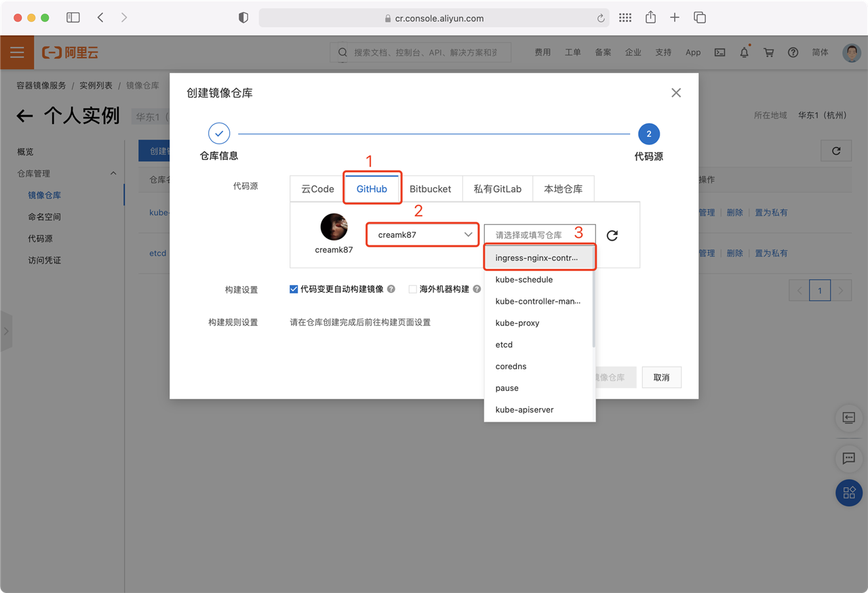Click 实例列表 in the breadcrumb

(96, 85)
